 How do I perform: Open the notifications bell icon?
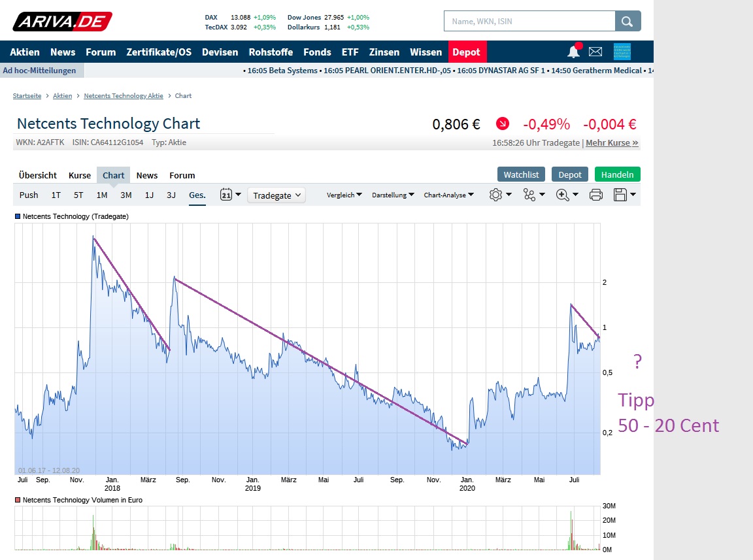point(573,52)
